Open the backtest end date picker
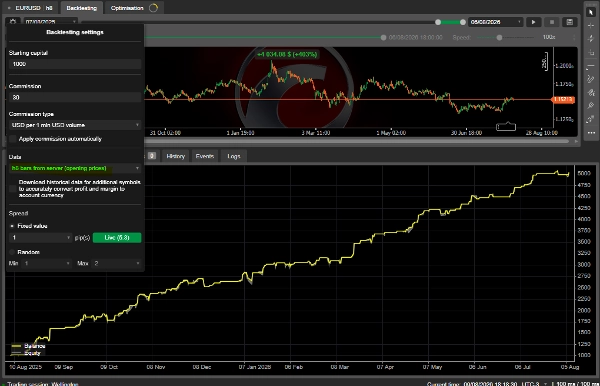The width and height of the screenshot is (600, 386). click(496, 22)
